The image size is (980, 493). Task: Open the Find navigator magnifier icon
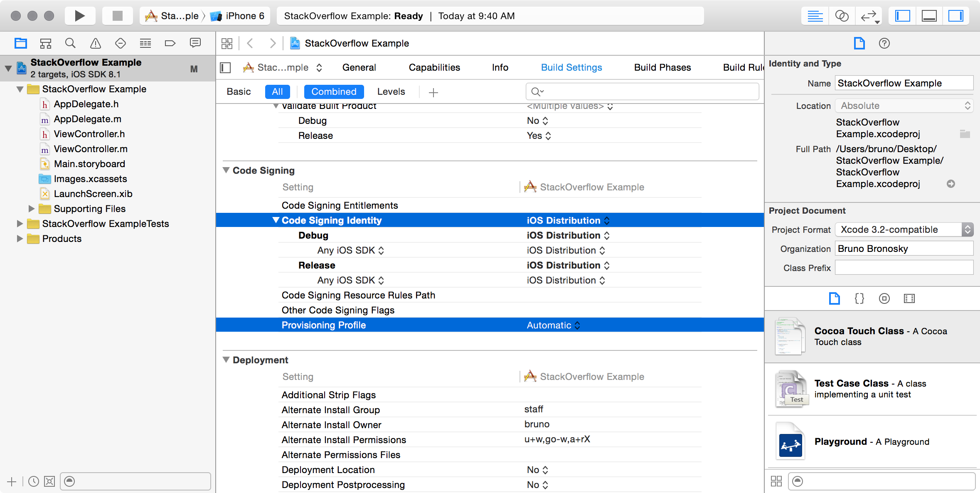coord(70,43)
